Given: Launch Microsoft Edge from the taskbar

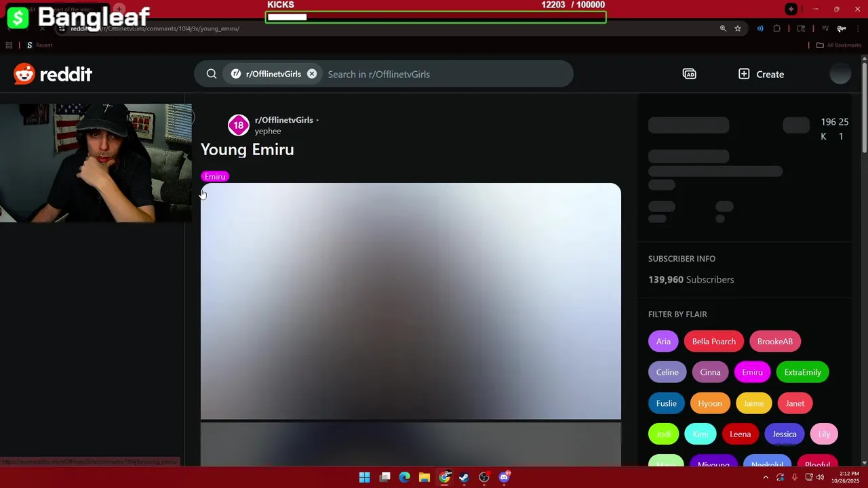Looking at the screenshot, I should 404,477.
